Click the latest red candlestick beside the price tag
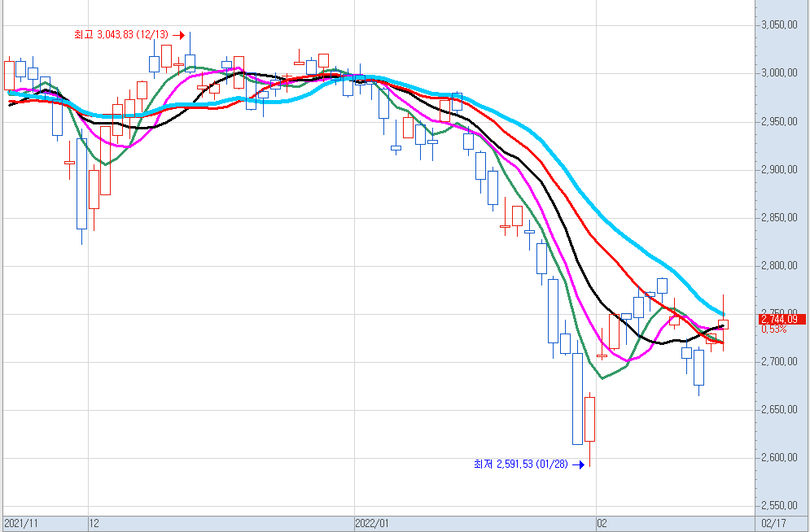This screenshot has height=532, width=810. [723, 324]
